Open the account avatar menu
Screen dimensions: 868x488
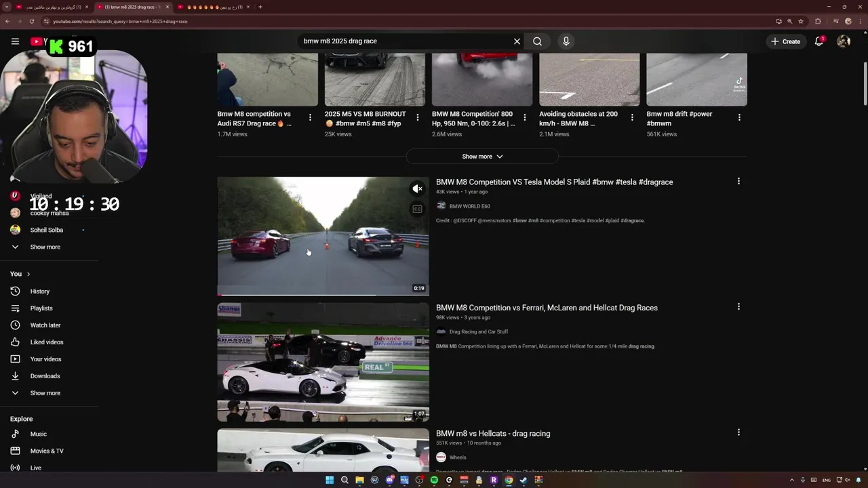click(844, 41)
